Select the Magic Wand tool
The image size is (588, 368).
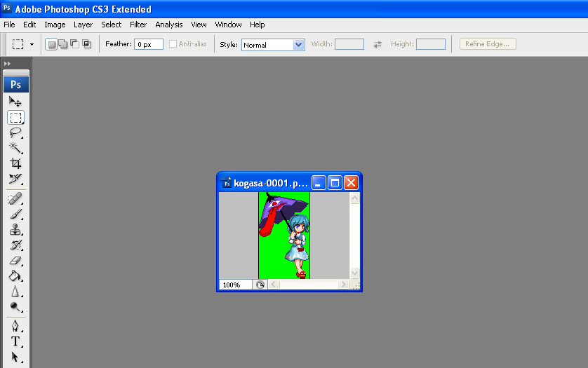click(x=15, y=148)
